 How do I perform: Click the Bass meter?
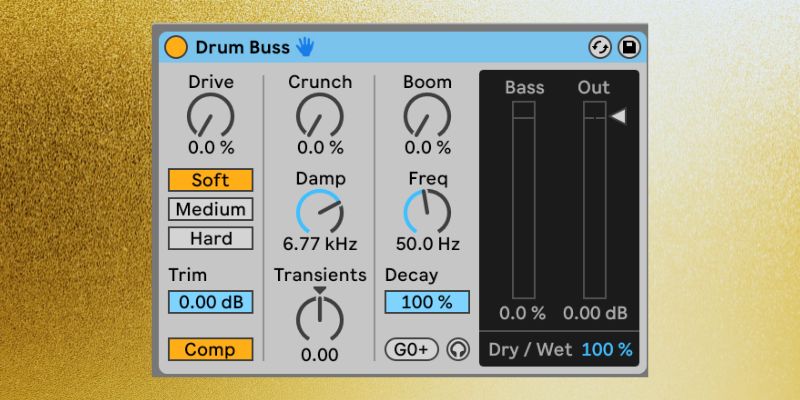coord(524,199)
